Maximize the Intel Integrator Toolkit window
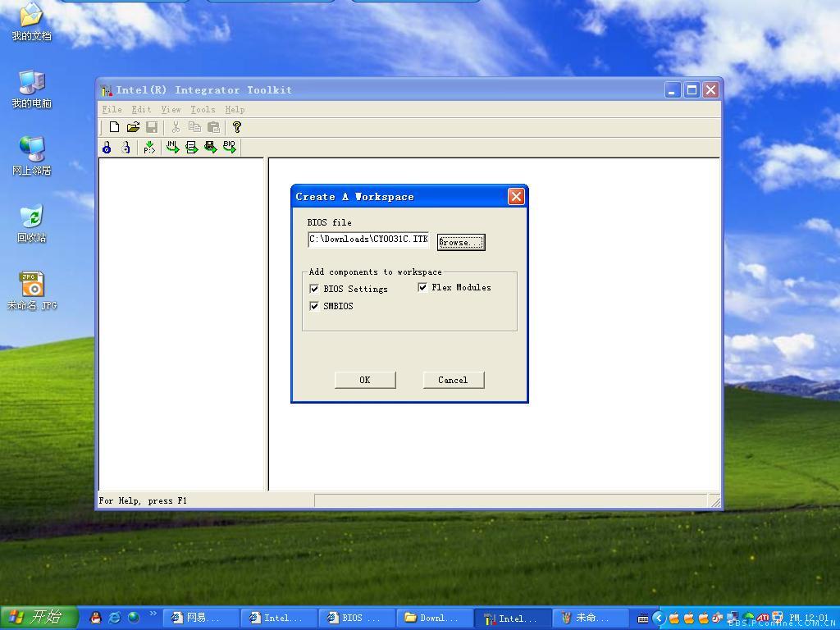Viewport: 840px width, 630px height. tap(692, 90)
